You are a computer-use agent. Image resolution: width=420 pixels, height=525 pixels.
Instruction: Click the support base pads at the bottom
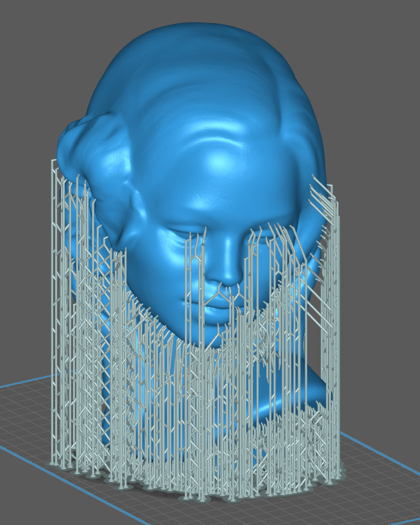click(199, 493)
